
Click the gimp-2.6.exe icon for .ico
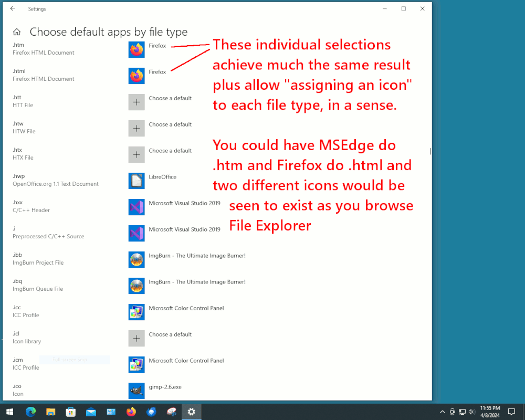(x=136, y=391)
